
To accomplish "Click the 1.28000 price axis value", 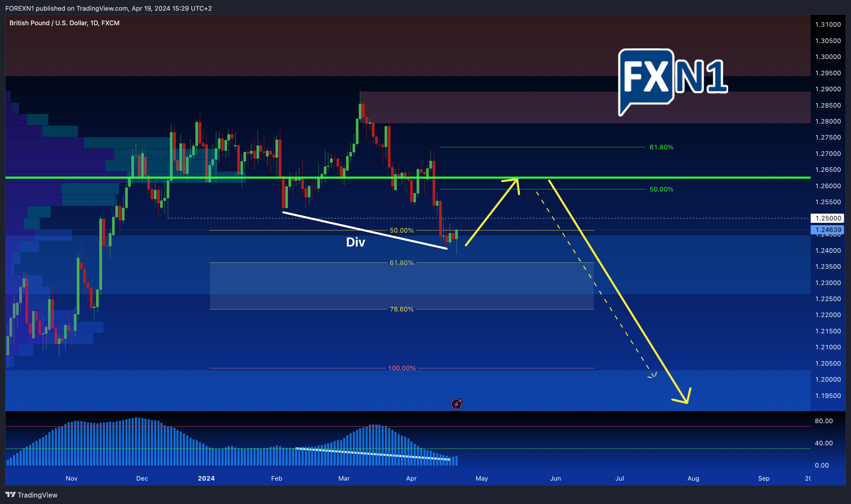I will point(828,121).
